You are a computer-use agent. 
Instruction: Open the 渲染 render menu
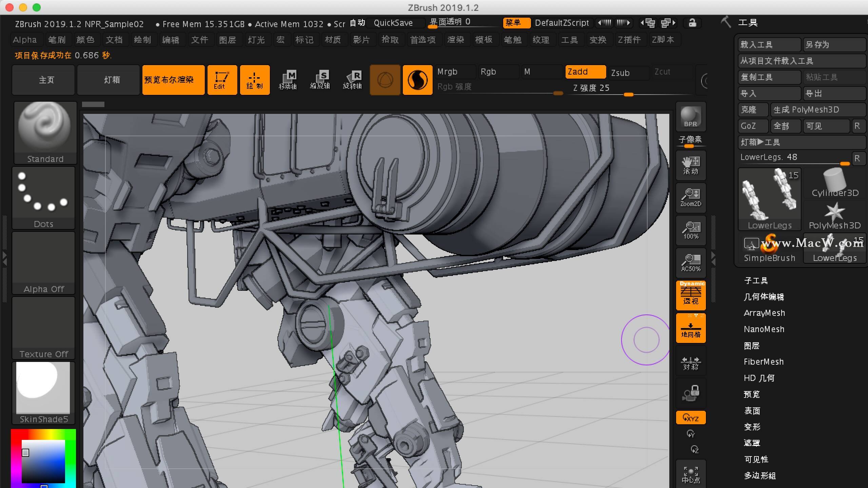point(455,40)
